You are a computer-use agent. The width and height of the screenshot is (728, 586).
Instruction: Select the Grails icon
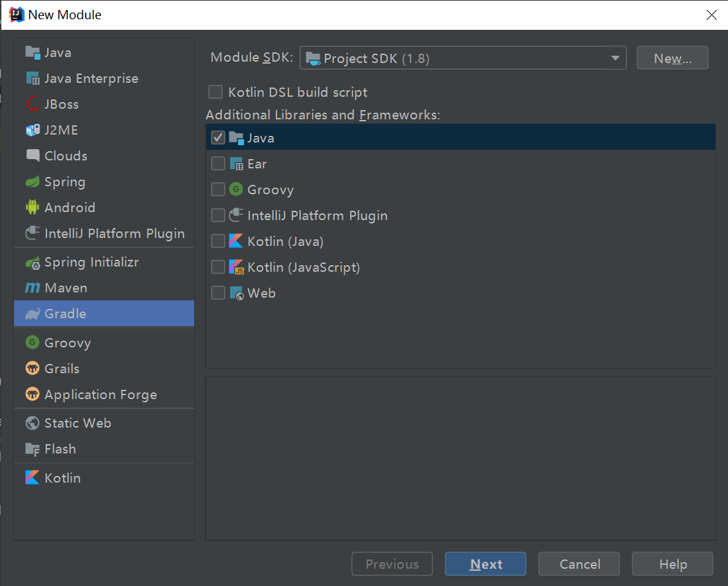tap(32, 369)
